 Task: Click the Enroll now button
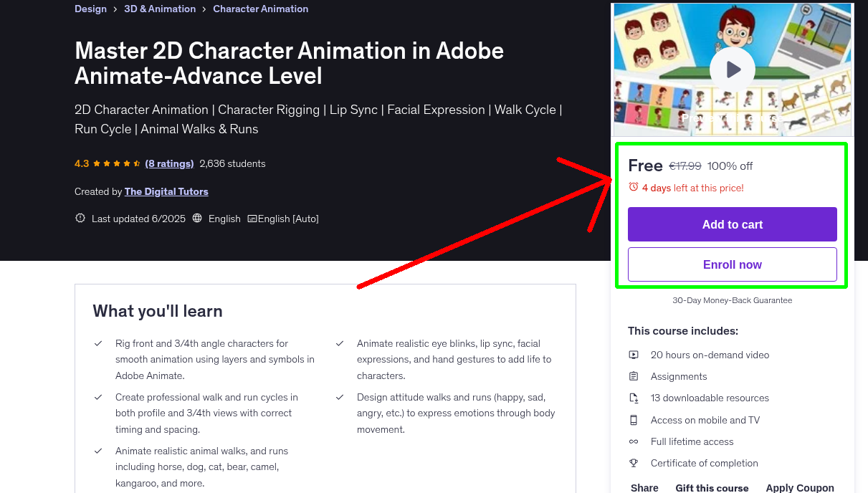732,264
